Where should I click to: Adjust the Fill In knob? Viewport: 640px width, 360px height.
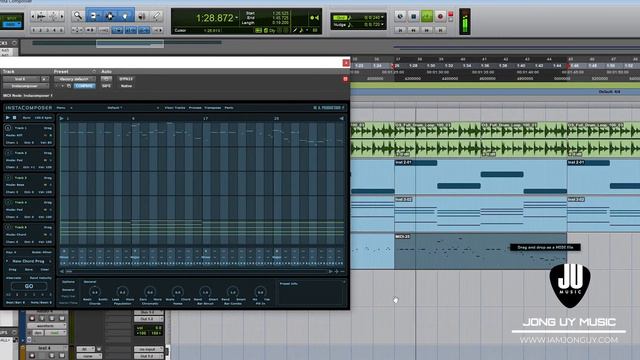[260, 292]
